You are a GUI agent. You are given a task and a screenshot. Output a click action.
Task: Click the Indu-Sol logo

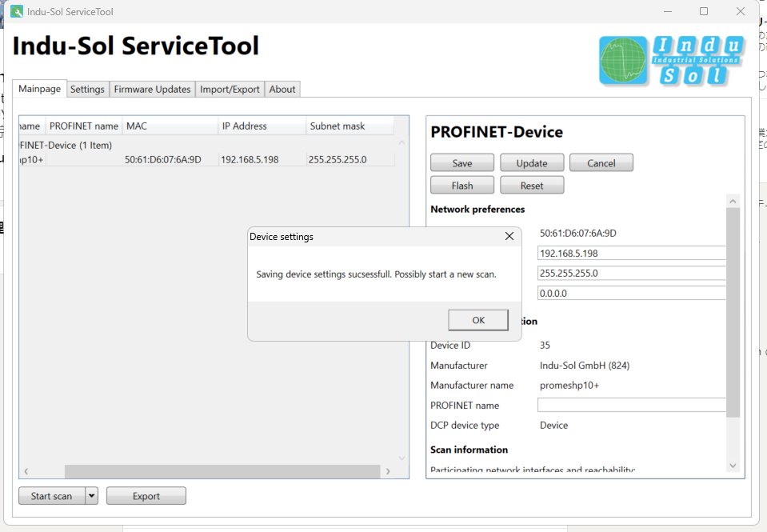[672, 61]
